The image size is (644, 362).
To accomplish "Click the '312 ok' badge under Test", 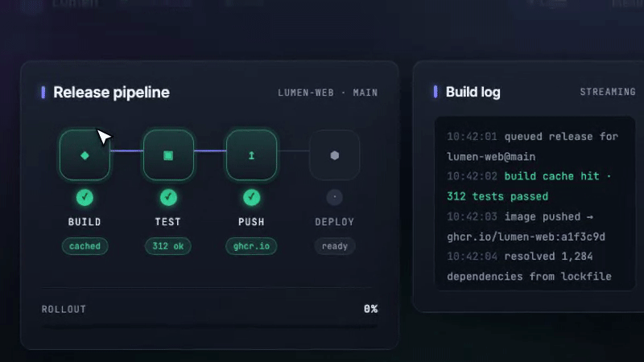I will (168, 246).
